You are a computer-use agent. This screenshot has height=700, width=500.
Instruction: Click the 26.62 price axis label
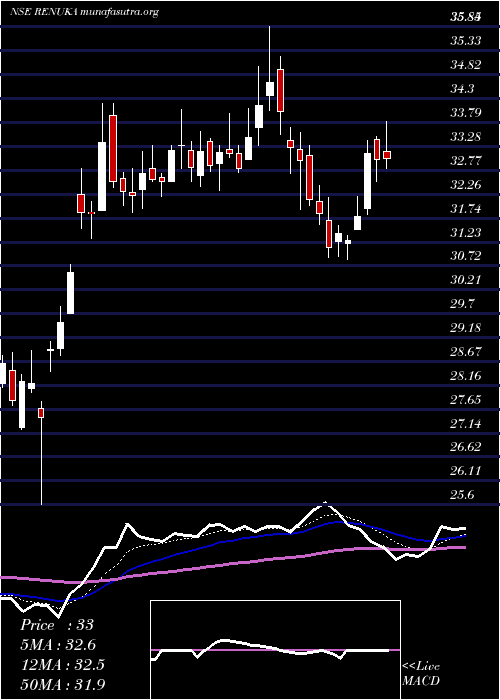point(466,447)
